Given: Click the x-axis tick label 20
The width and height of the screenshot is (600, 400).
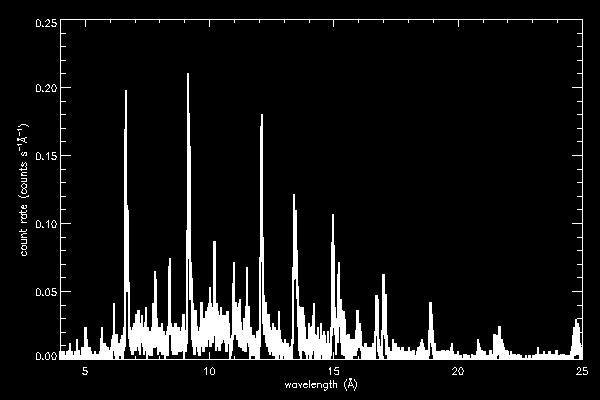Looking at the screenshot, I should [457, 371].
